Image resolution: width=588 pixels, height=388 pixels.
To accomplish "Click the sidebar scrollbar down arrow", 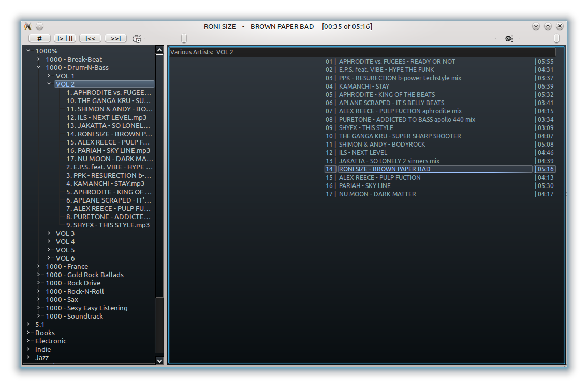I will click(x=160, y=361).
